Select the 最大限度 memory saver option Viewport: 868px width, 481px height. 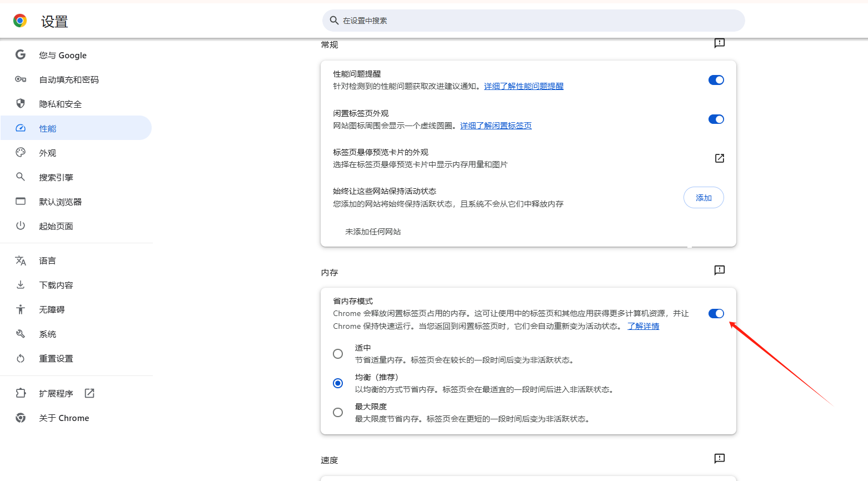338,413
